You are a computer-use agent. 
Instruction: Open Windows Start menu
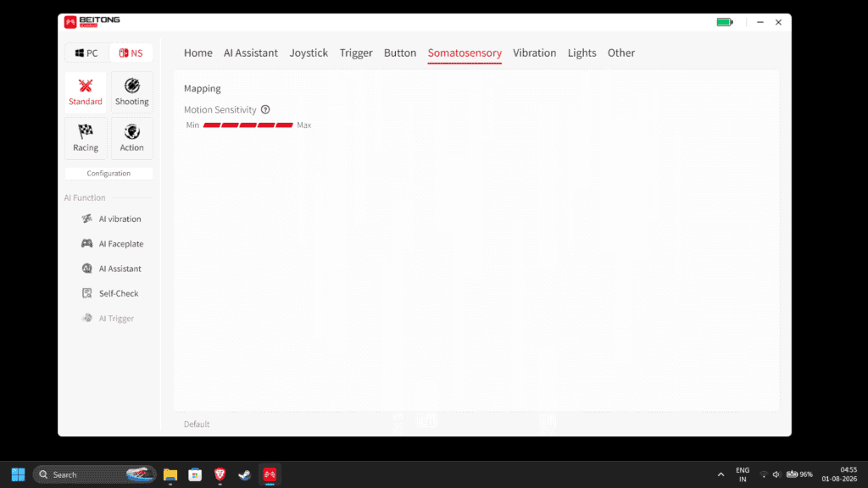19,474
